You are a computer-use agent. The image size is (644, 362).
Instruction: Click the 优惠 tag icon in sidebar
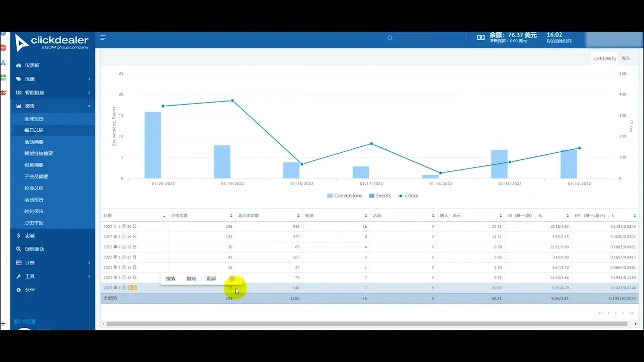tap(19, 79)
